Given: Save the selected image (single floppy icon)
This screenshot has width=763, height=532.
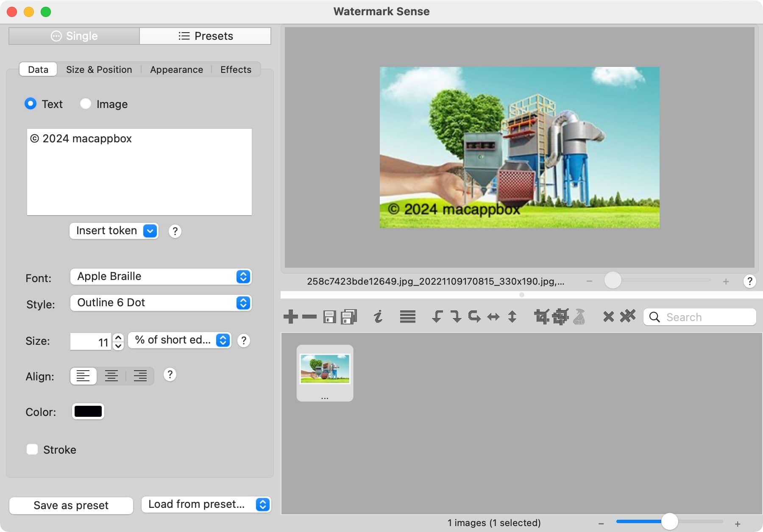Looking at the screenshot, I should point(329,317).
